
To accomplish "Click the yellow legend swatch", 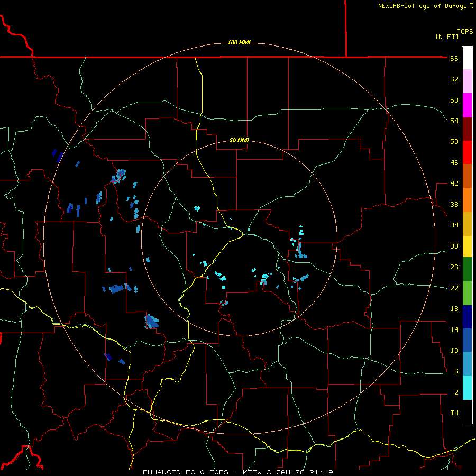I will (467, 246).
